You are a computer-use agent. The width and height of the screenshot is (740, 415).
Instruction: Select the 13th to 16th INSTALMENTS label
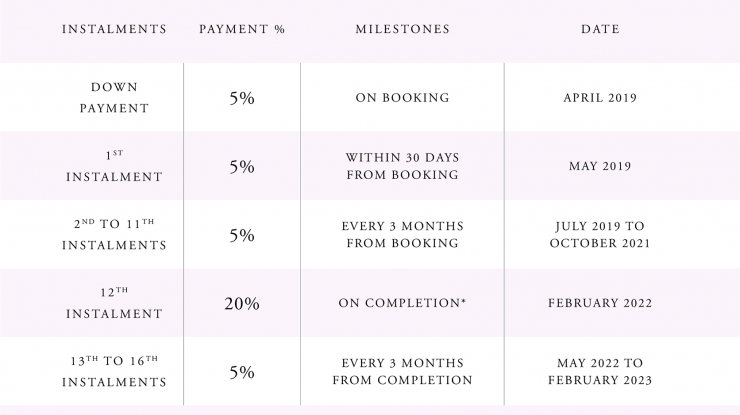coord(114,372)
